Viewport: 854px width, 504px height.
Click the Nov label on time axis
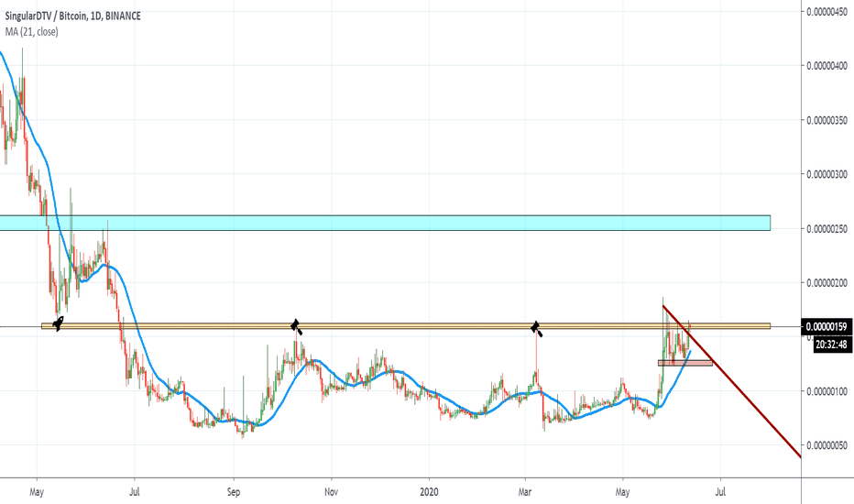331,492
